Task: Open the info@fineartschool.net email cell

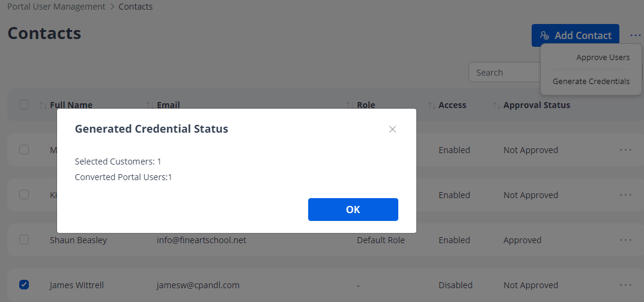Action: (x=201, y=240)
